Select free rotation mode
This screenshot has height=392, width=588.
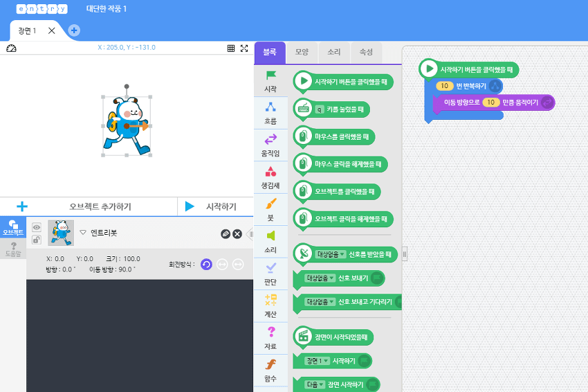click(206, 265)
